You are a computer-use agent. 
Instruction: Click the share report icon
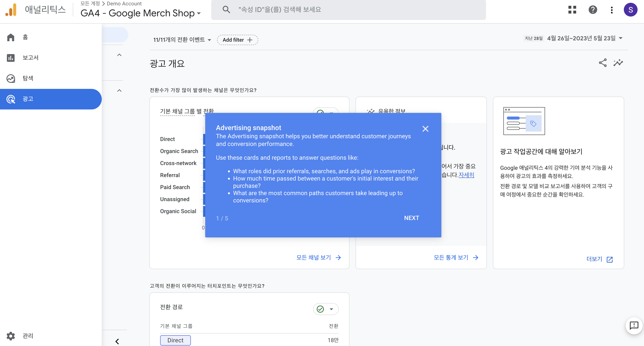pyautogui.click(x=603, y=63)
